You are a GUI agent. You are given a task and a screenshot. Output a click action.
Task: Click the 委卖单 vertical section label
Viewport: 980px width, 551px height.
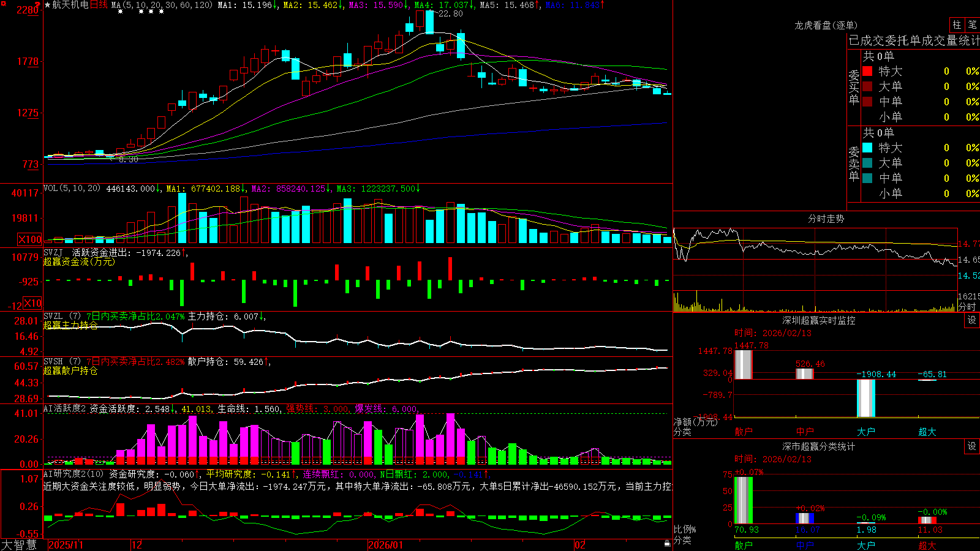pos(854,164)
